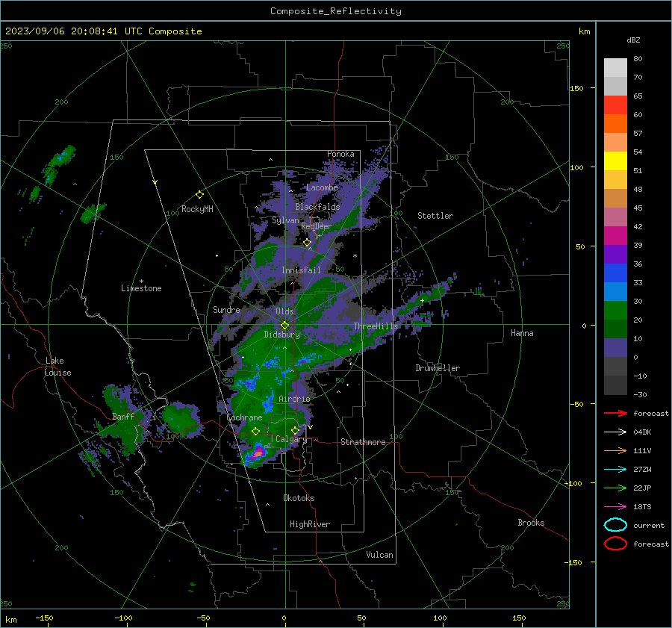Pick the magenta 18TS arrow legend entry
672x628 pixels.
click(615, 507)
